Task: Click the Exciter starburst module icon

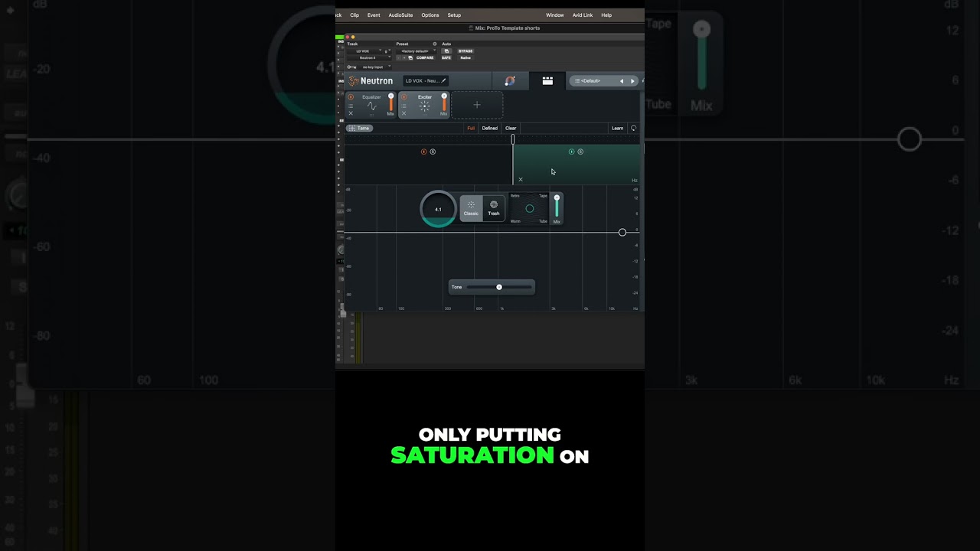Action: tap(424, 107)
